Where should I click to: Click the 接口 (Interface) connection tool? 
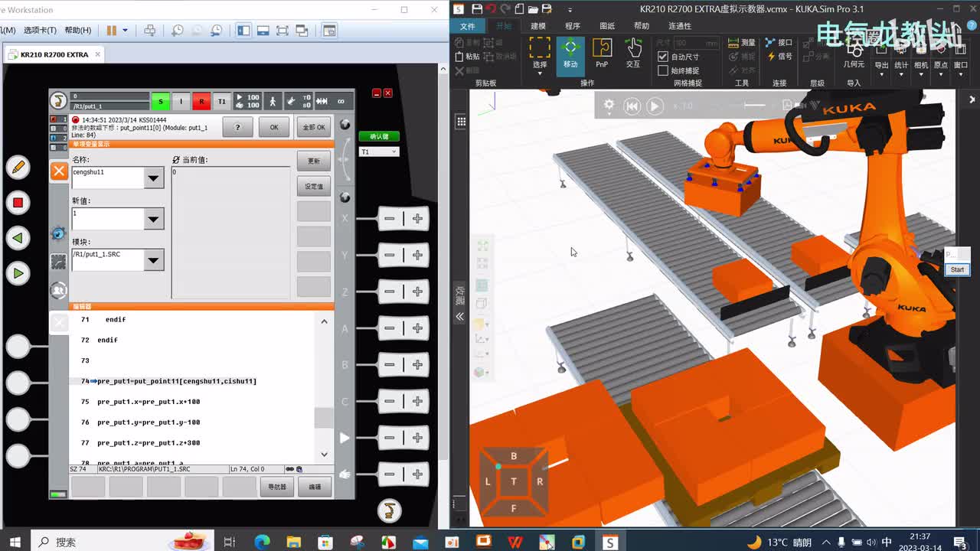[779, 43]
